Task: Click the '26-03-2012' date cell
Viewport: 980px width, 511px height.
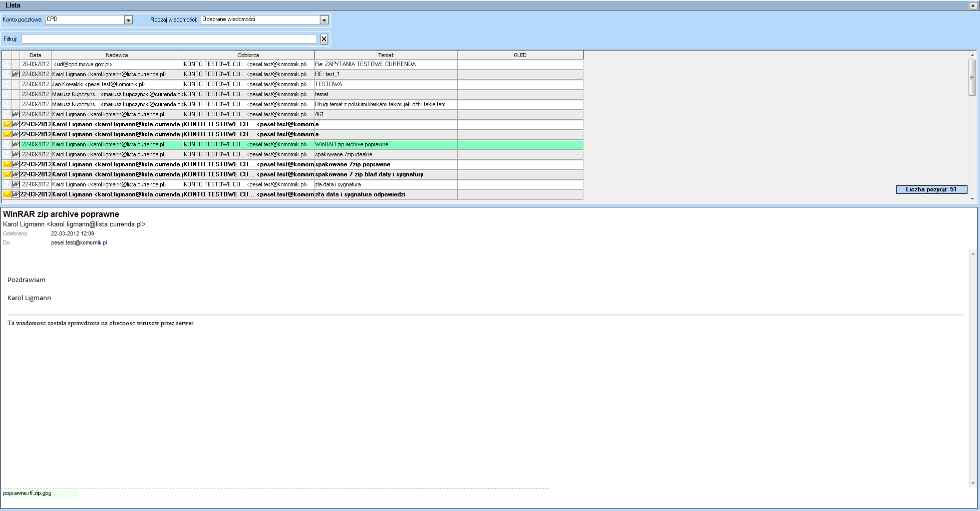Action: (36, 64)
